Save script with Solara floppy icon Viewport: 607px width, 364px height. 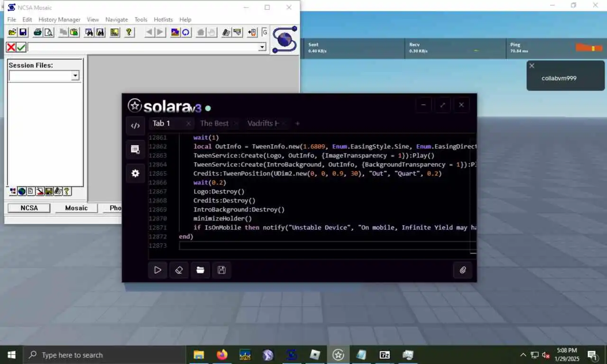pyautogui.click(x=221, y=270)
